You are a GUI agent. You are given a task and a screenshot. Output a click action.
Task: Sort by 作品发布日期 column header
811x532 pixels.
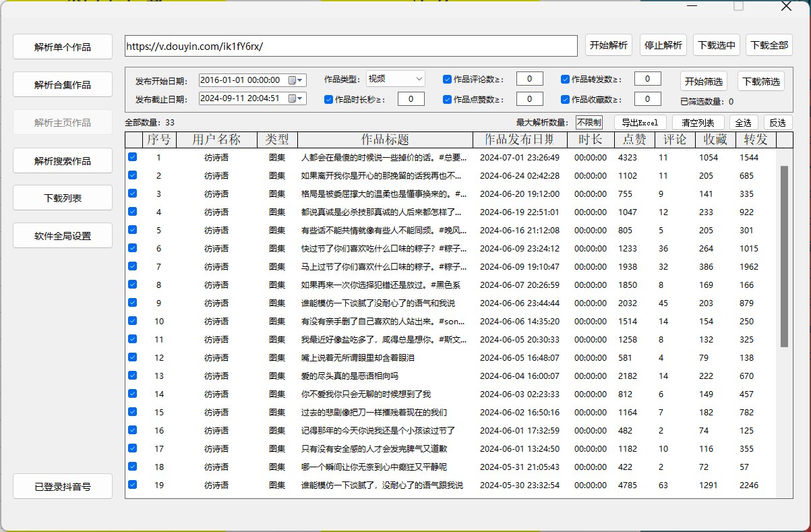(x=520, y=140)
